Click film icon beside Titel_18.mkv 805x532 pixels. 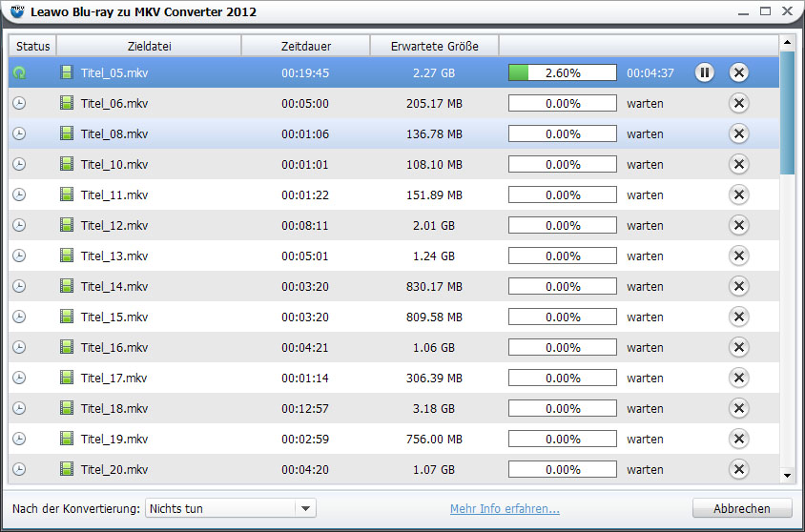(67, 408)
